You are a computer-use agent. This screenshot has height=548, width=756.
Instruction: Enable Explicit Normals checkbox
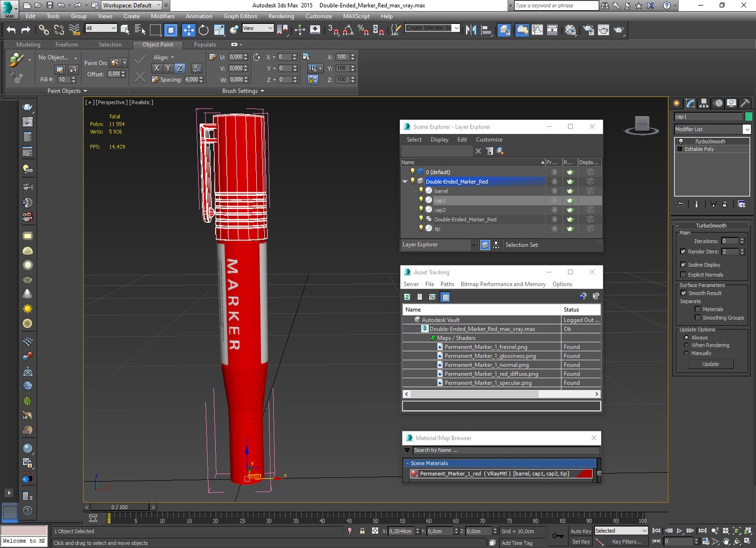(683, 275)
